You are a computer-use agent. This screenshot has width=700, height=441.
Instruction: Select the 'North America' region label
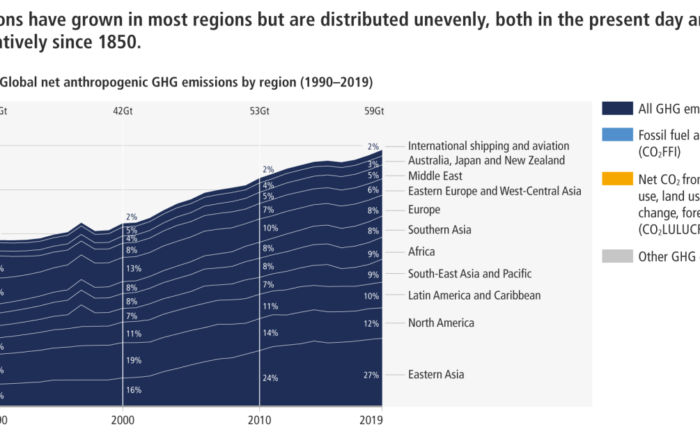click(441, 323)
